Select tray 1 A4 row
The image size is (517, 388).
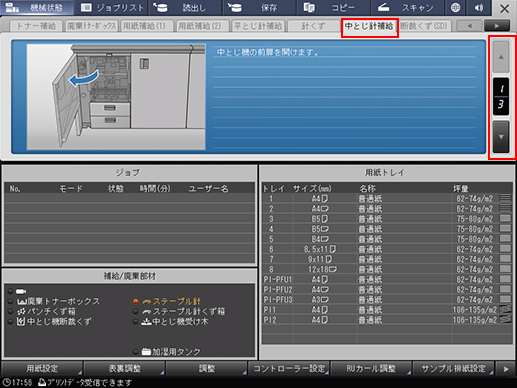[x=387, y=199]
